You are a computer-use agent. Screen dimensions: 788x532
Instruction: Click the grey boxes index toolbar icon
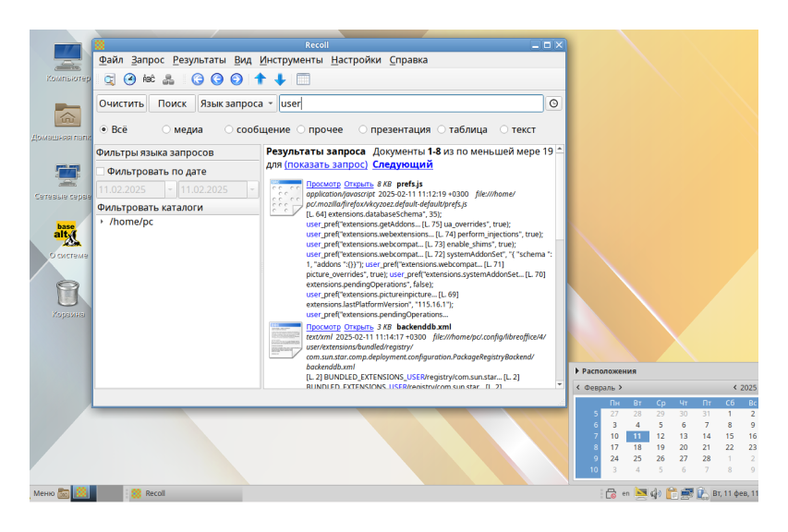tap(168, 79)
